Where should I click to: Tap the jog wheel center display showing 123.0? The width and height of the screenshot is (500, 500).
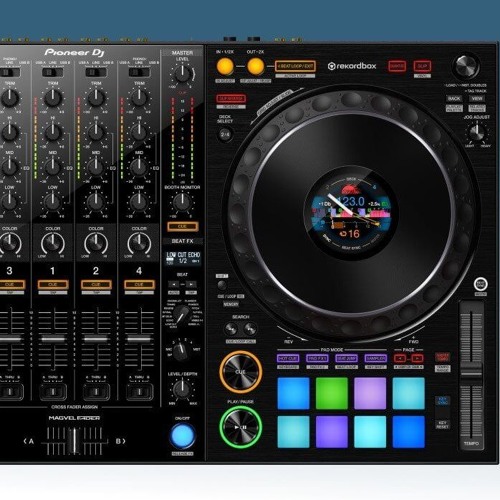click(x=351, y=213)
